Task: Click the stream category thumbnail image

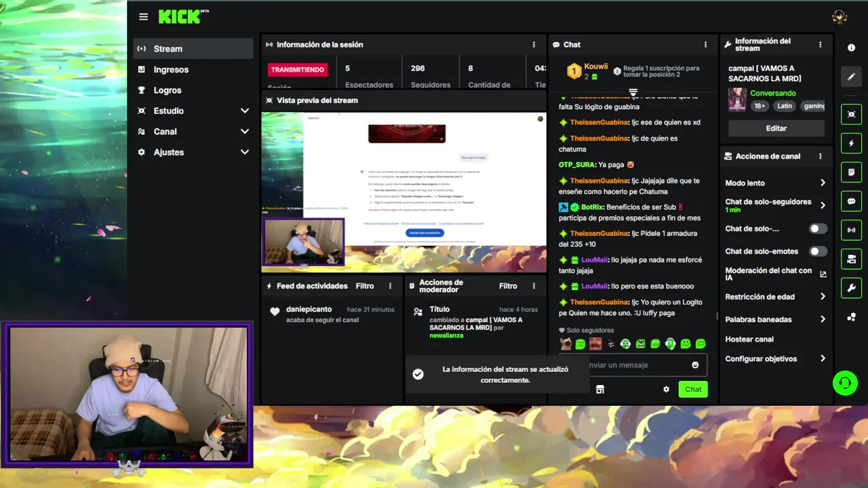Action: [737, 100]
